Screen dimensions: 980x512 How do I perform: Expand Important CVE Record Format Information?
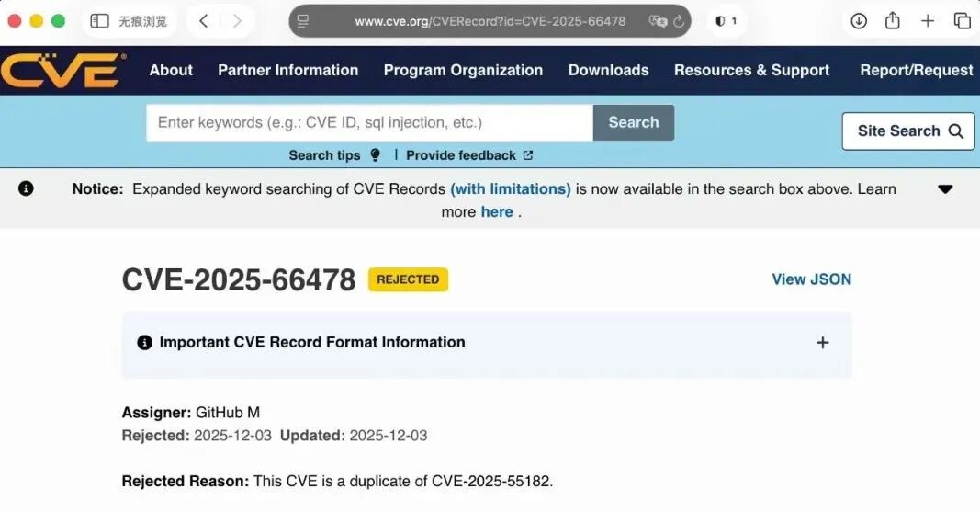[x=822, y=343]
